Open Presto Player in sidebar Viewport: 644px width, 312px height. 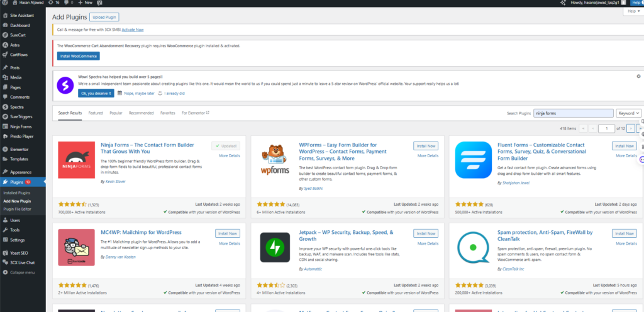[x=23, y=136]
